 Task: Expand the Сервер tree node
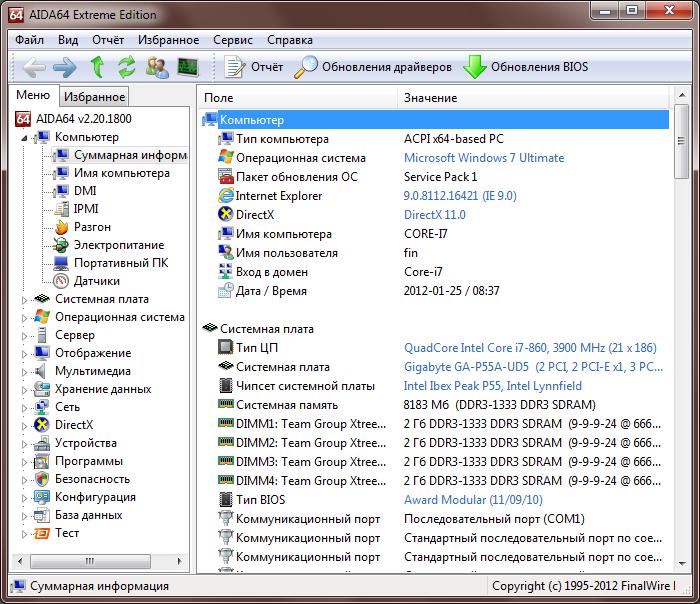pos(25,336)
